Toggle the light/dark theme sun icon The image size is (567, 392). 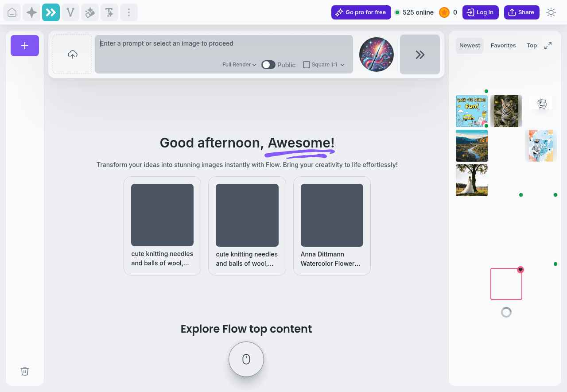[x=551, y=12]
